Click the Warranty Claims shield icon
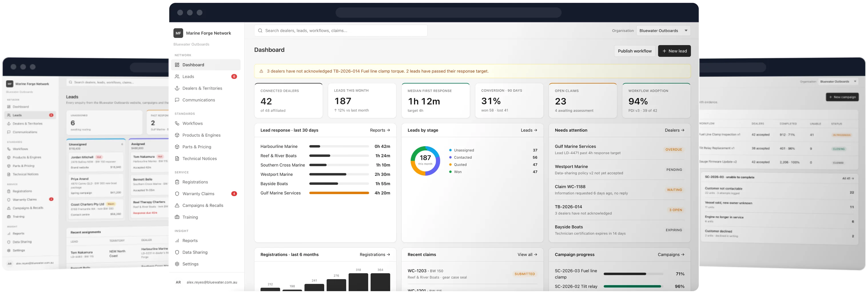Screen dimensions: 868x294 (177, 194)
